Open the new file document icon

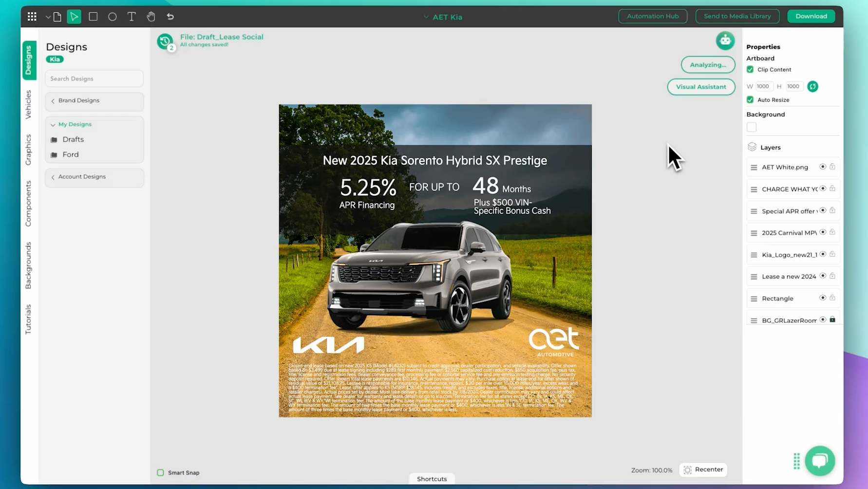(x=57, y=17)
